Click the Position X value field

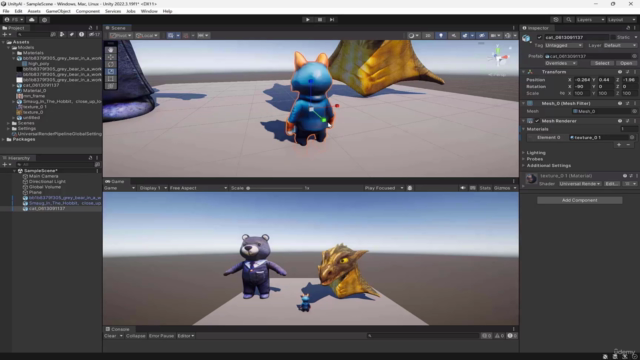582,80
